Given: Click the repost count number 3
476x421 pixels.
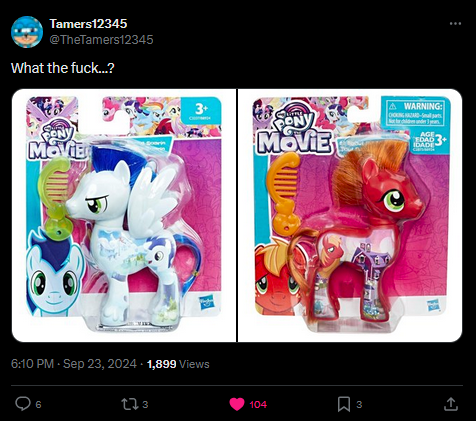Looking at the screenshot, I should pyautogui.click(x=145, y=405).
